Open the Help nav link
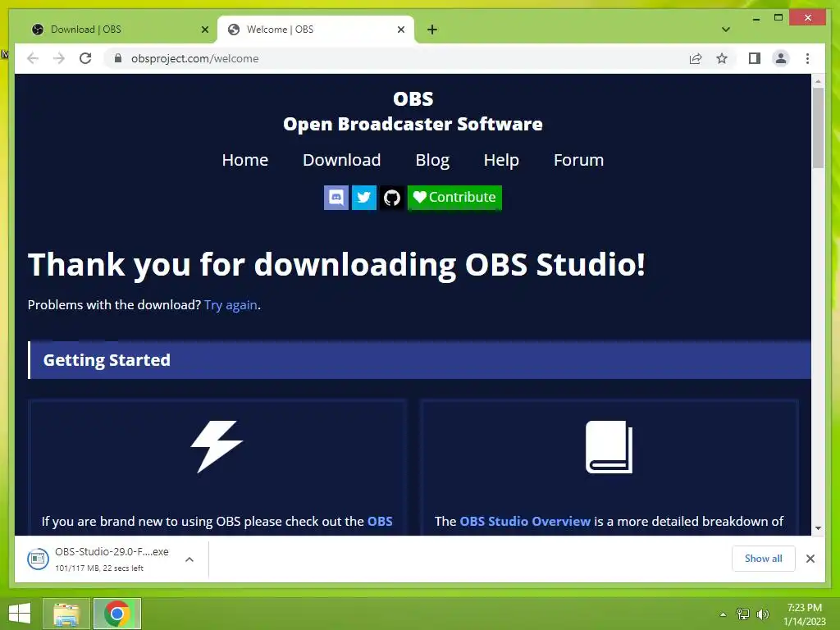840x630 pixels. (x=501, y=160)
